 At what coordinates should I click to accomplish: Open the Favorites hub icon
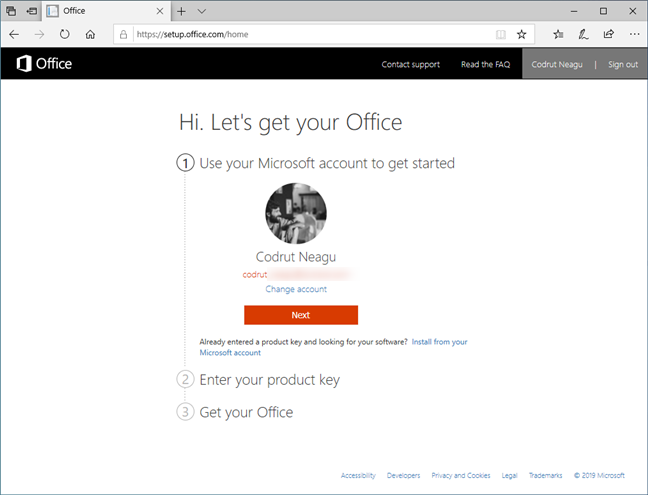coord(558,34)
